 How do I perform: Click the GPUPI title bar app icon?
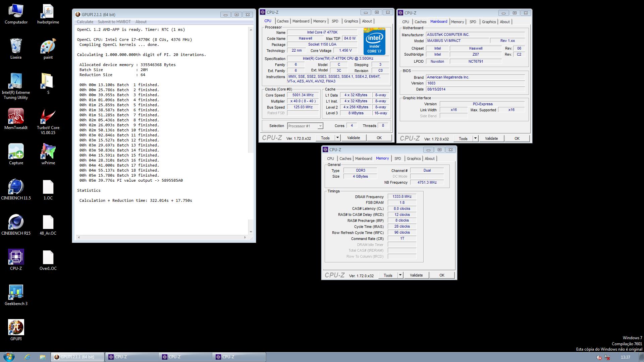coord(78,14)
